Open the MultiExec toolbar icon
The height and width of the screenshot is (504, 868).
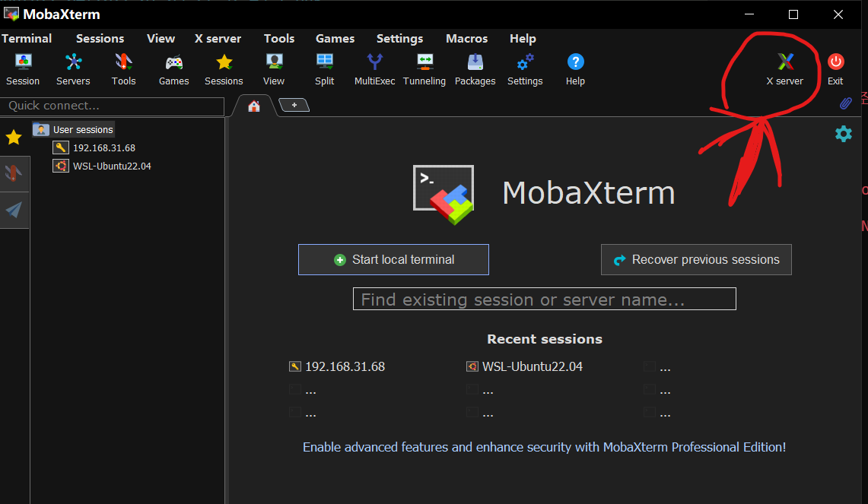(x=375, y=70)
